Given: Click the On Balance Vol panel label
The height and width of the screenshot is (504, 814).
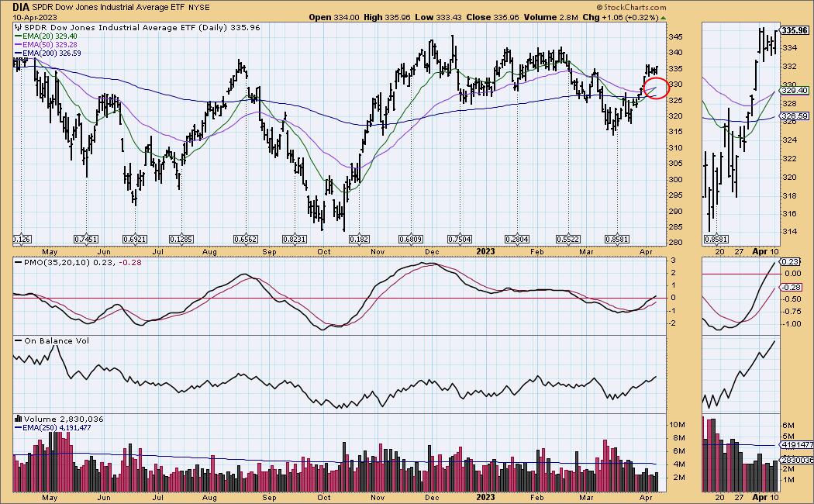Looking at the screenshot, I should tap(52, 340).
